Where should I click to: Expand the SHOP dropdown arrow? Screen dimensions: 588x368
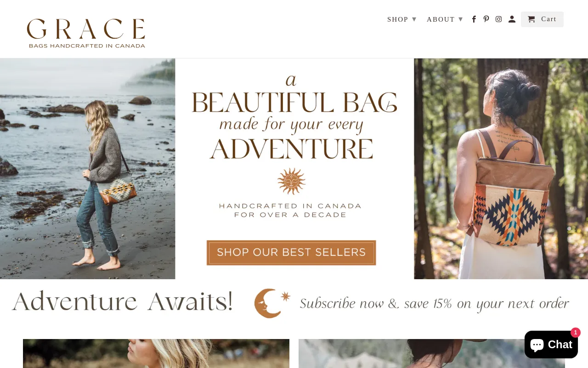(414, 19)
